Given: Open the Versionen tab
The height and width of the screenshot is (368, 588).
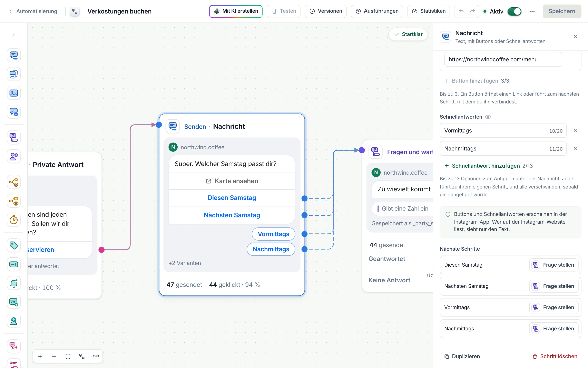Looking at the screenshot, I should coord(326,11).
